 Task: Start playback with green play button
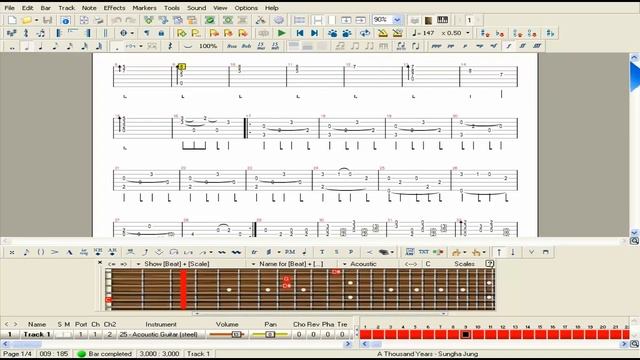pos(281,33)
